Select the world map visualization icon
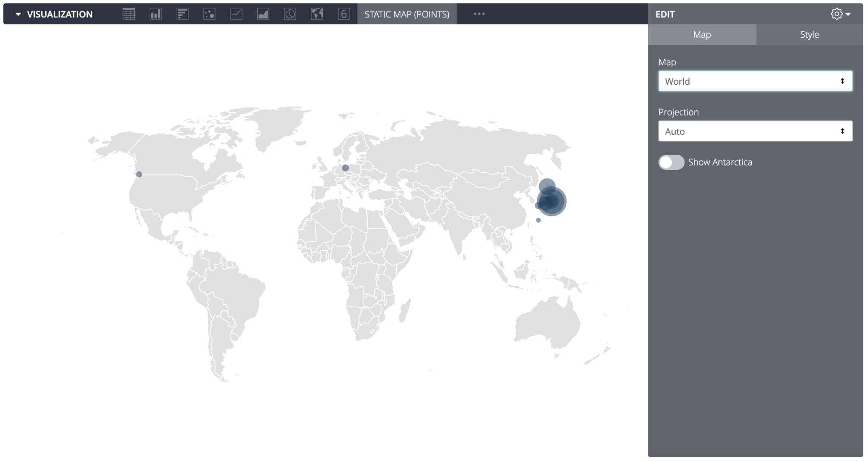Image resolution: width=868 pixels, height=462 pixels. click(x=317, y=14)
